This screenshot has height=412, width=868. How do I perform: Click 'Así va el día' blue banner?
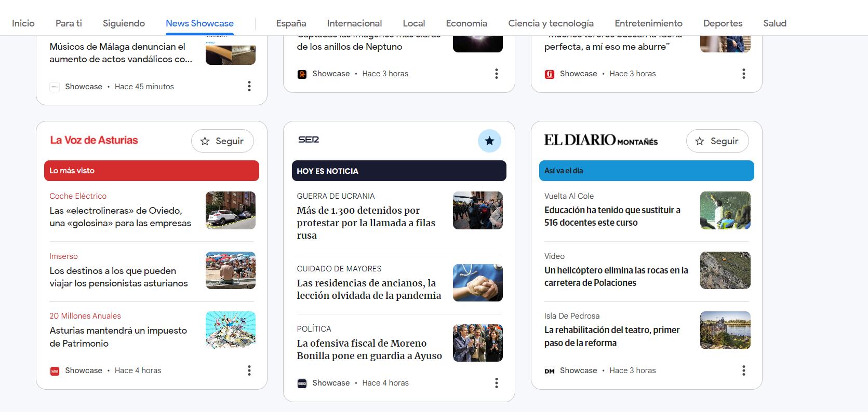pyautogui.click(x=647, y=171)
